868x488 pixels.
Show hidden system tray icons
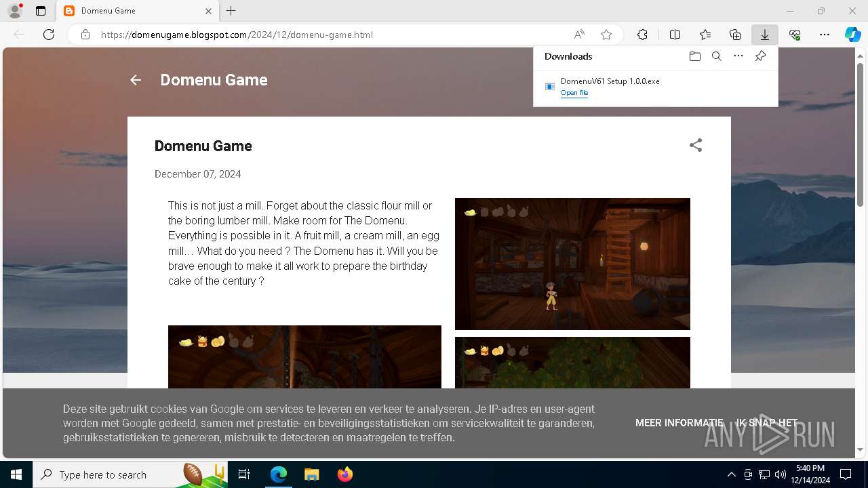pyautogui.click(x=732, y=474)
